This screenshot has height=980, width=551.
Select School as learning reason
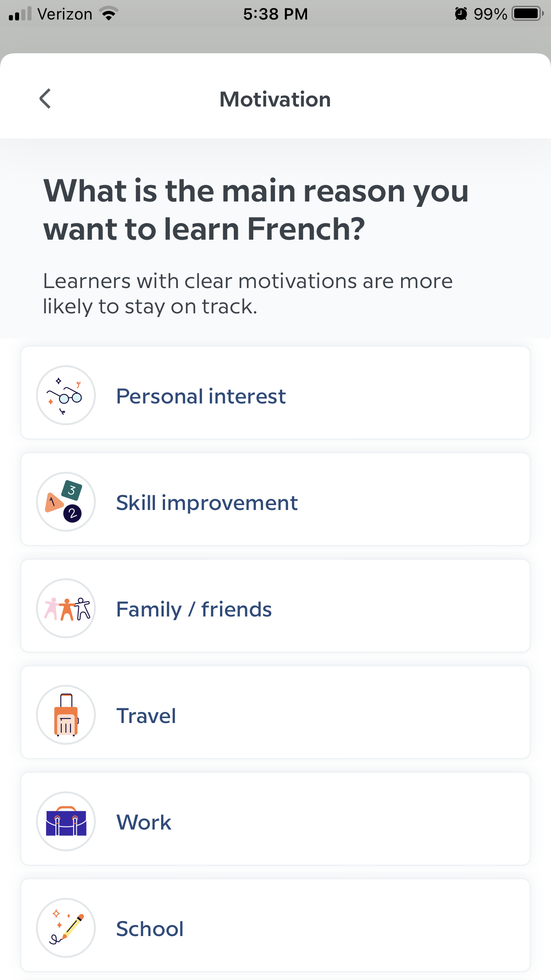[x=275, y=926]
